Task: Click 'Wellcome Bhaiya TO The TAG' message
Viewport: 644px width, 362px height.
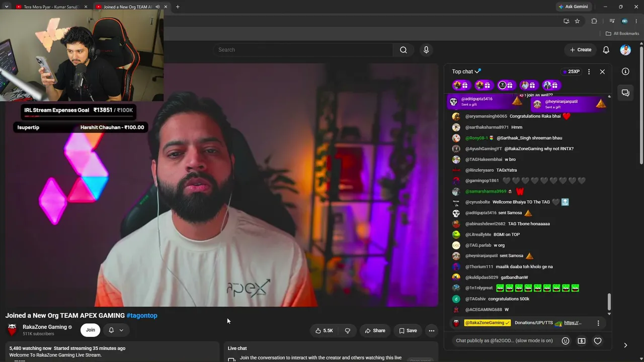Action: [x=521, y=202]
